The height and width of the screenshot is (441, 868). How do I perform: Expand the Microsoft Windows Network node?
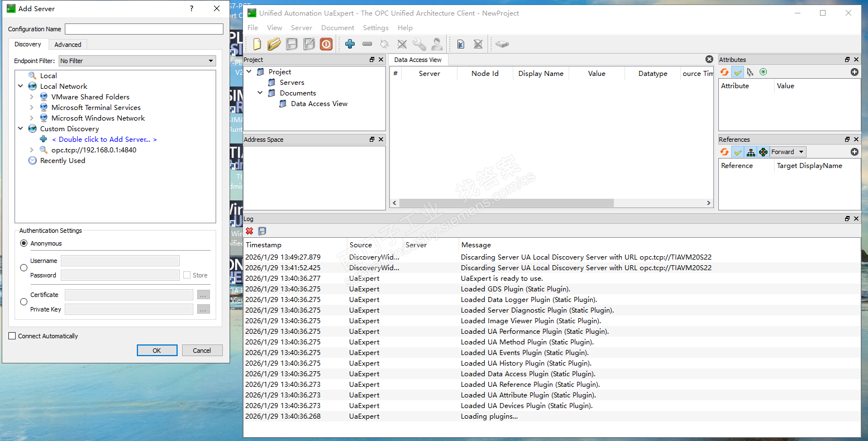pos(32,118)
